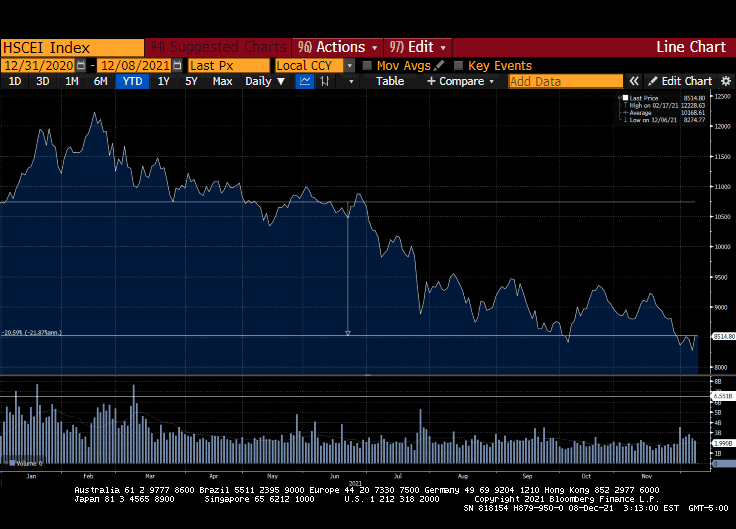
Task: Expand the Actions menu
Action: click(337, 47)
